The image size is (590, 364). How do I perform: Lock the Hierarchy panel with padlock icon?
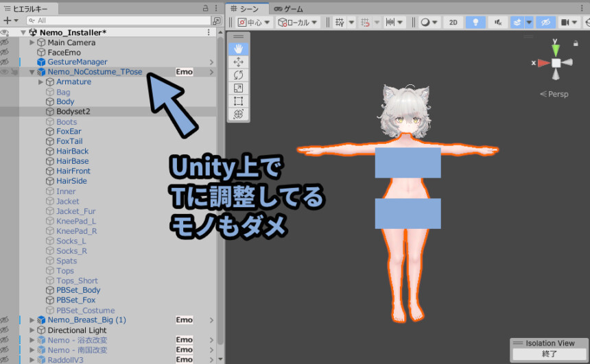point(206,8)
